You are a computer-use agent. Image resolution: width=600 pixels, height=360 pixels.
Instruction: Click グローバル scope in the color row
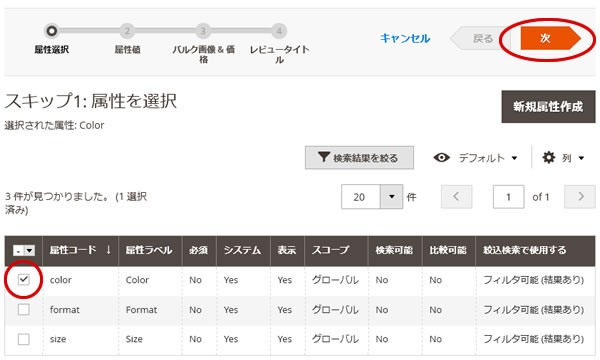coord(335,280)
